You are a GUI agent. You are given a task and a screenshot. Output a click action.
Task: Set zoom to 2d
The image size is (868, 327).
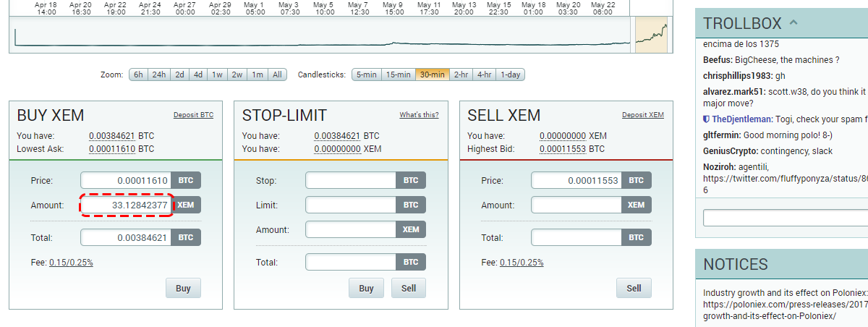(x=179, y=75)
